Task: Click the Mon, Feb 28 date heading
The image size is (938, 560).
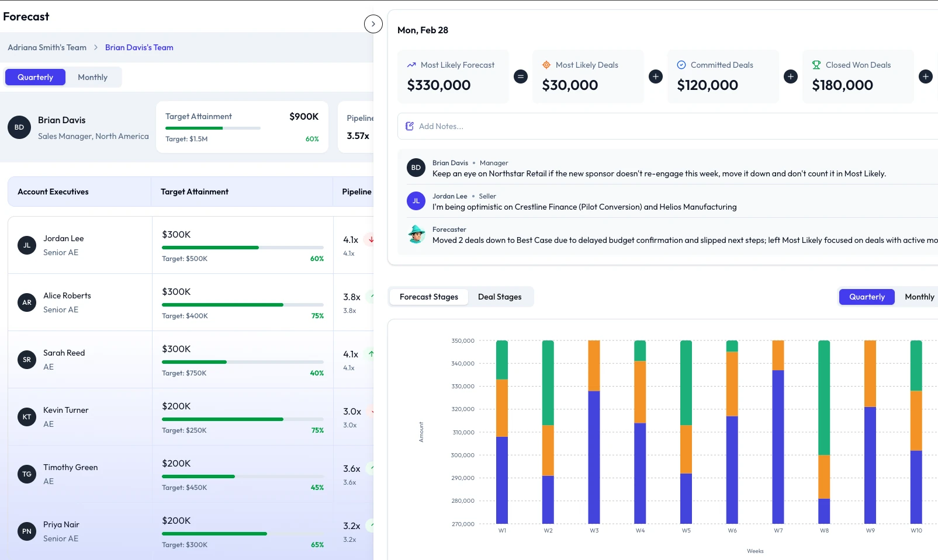Action: tap(423, 30)
